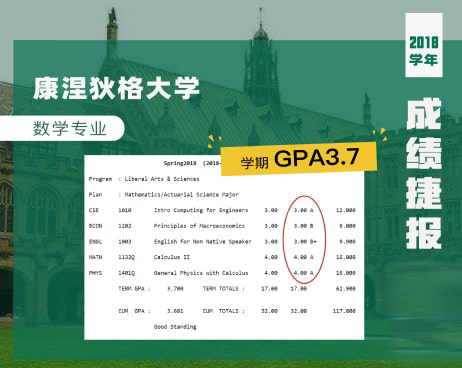Select cumulative points total "117.800"
This screenshot has width=462, height=368.
point(344,311)
